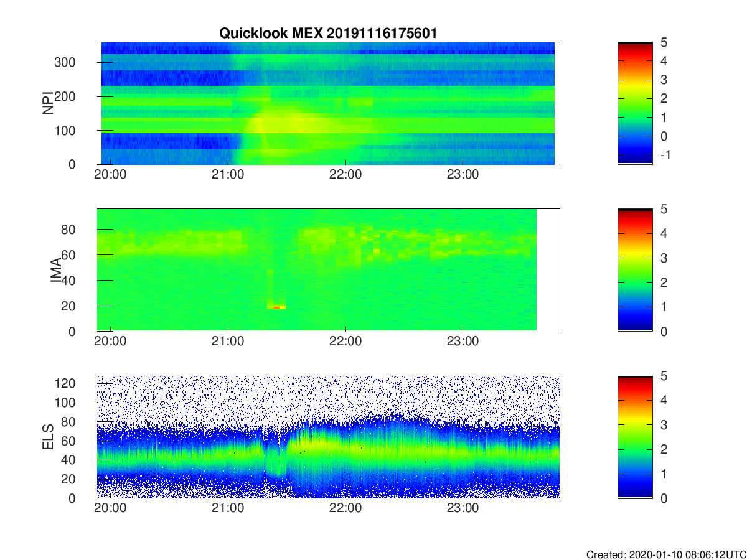Click the 22:00 tick under the IMA panel
The height and width of the screenshot is (560, 747).
[x=345, y=342]
